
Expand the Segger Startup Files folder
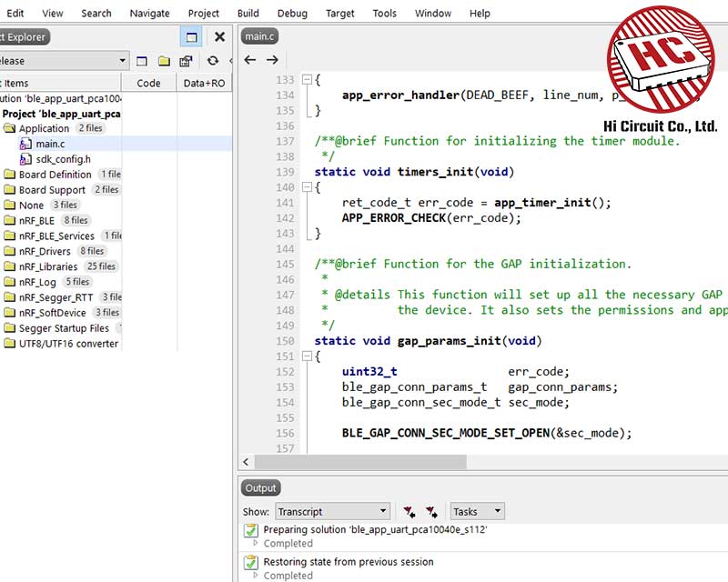[9, 328]
